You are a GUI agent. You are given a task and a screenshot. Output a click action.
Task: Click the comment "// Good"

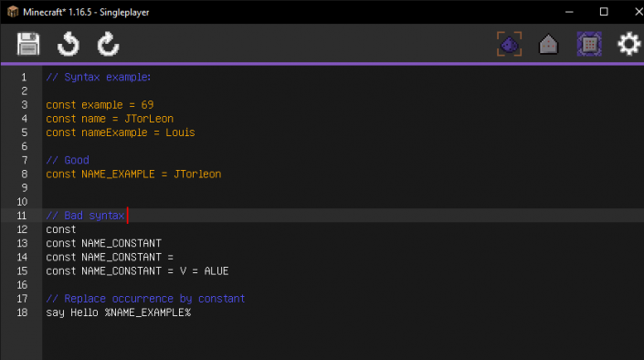pos(68,160)
